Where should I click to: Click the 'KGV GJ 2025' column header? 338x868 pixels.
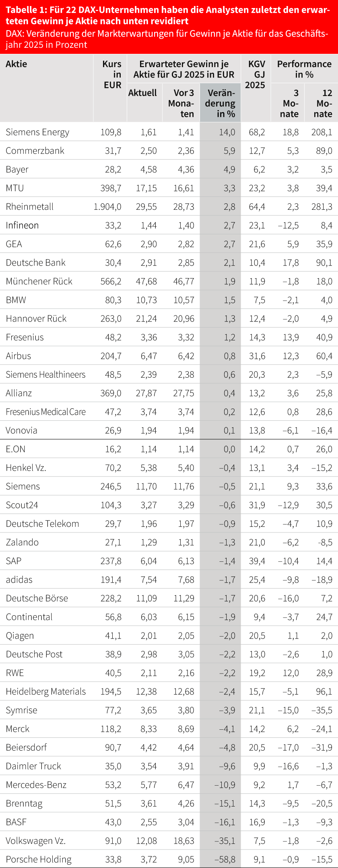(256, 74)
